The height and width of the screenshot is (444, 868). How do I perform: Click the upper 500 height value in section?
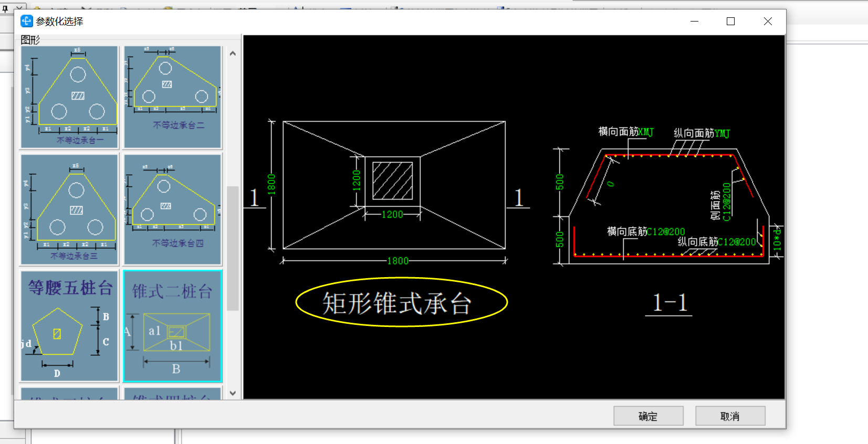[560, 182]
